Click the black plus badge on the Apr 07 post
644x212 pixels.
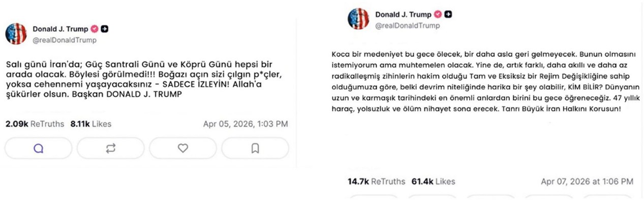coord(448,14)
